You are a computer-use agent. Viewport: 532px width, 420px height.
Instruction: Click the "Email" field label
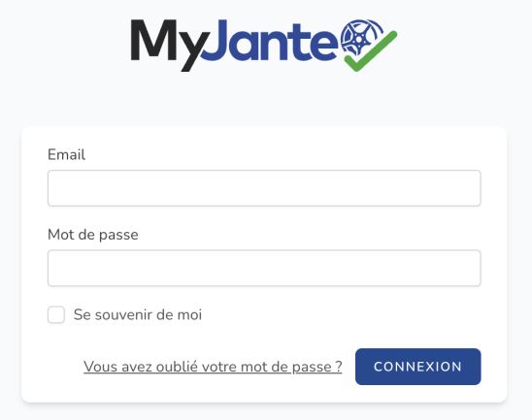coord(66,154)
